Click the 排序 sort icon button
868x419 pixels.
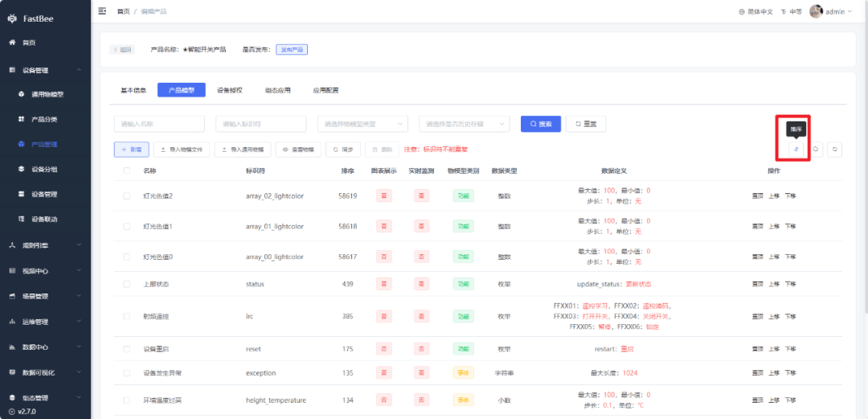(796, 149)
